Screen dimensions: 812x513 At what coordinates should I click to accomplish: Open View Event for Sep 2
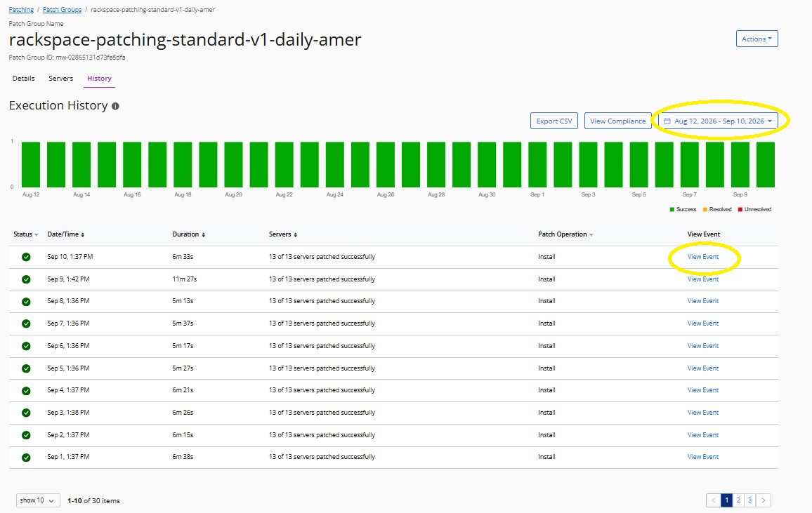[702, 435]
